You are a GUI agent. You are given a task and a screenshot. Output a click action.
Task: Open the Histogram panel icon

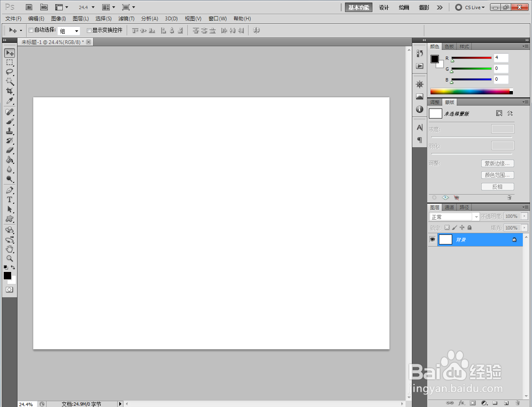tap(420, 97)
